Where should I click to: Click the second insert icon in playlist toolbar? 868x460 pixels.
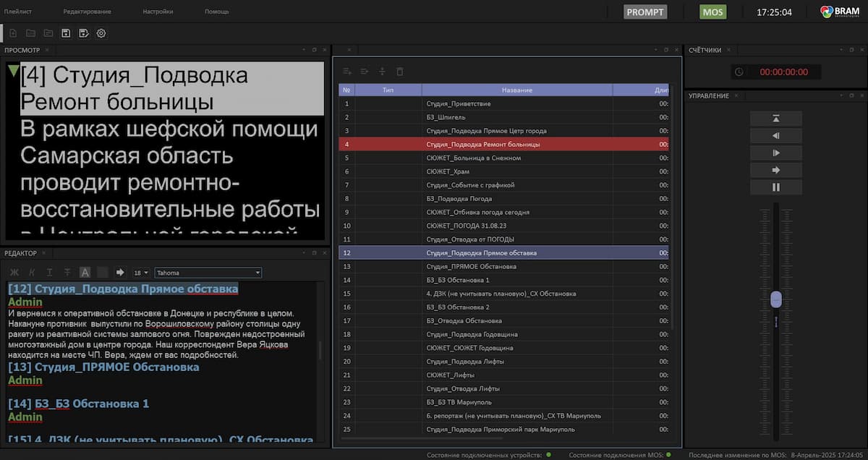365,72
